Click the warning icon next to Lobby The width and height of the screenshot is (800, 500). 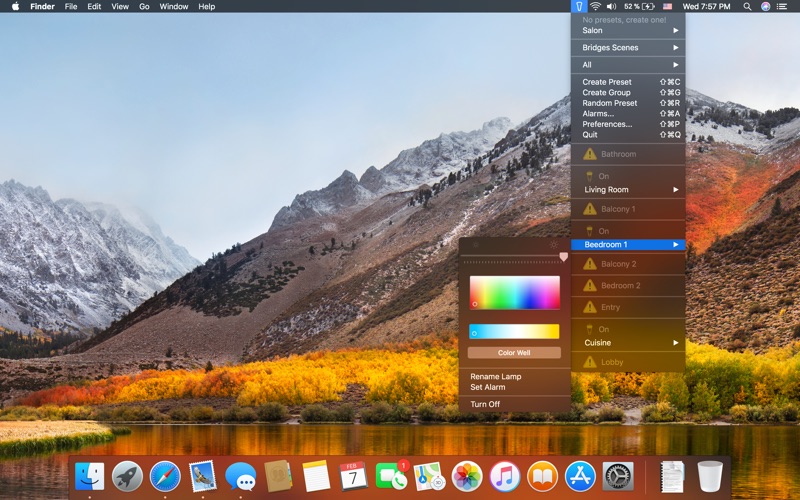tap(590, 362)
